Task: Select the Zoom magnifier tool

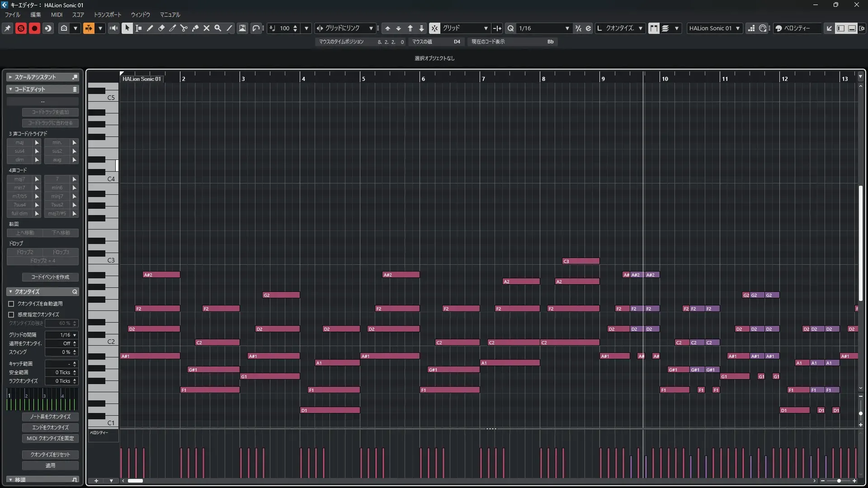Action: [x=218, y=28]
